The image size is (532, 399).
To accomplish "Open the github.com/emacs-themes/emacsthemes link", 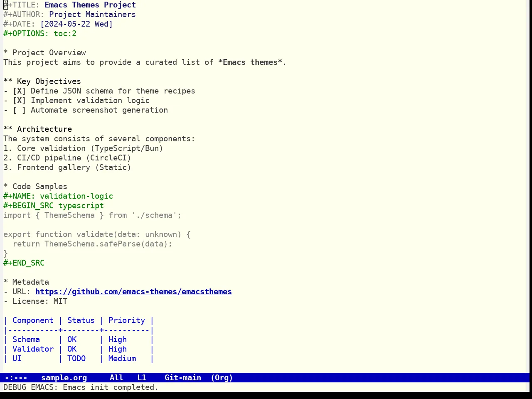I will click(x=133, y=292).
